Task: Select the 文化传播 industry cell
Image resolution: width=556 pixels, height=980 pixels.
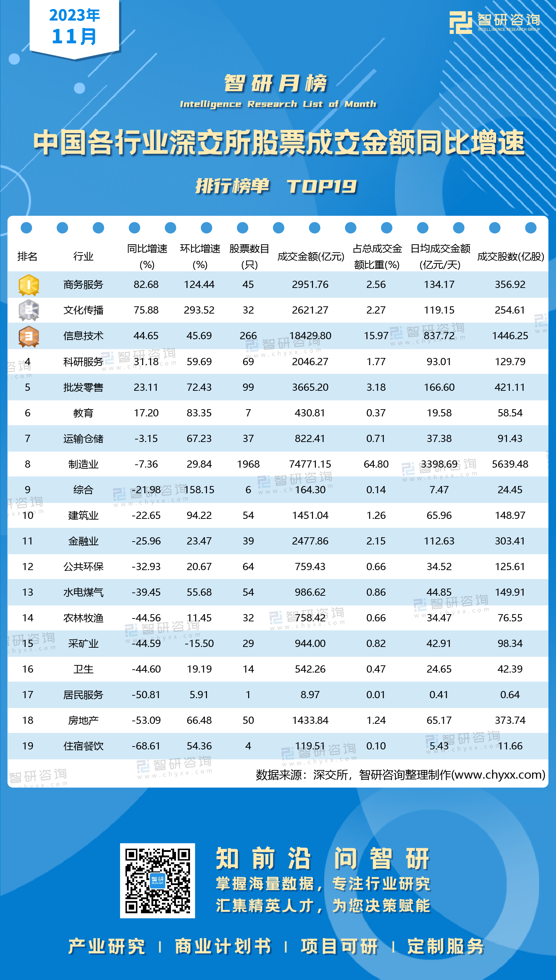Action: (x=83, y=310)
